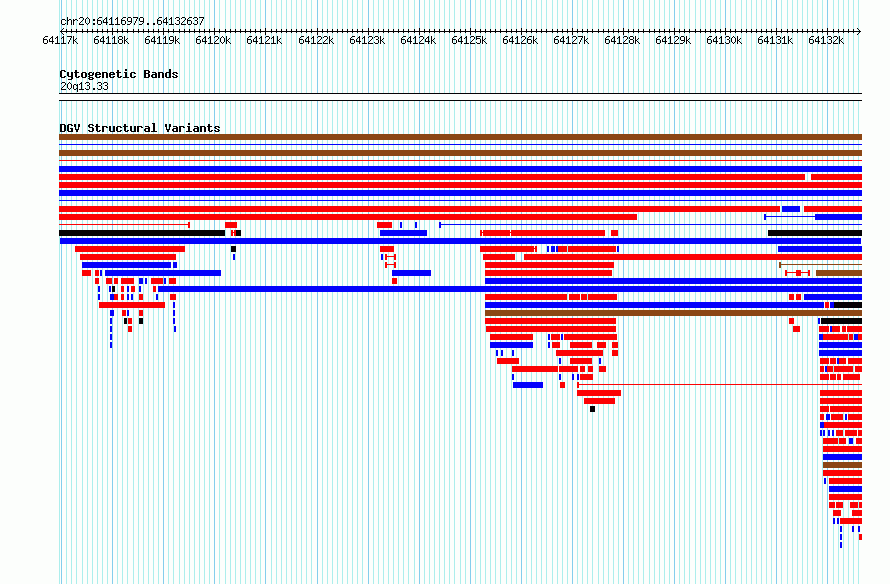Select the 64128k ruler label
The width and height of the screenshot is (890, 584).
[622, 40]
